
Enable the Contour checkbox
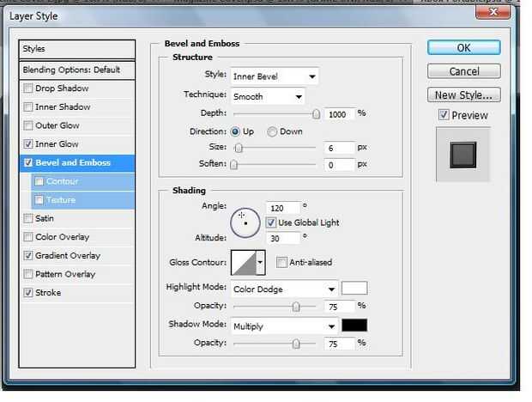tap(39, 181)
